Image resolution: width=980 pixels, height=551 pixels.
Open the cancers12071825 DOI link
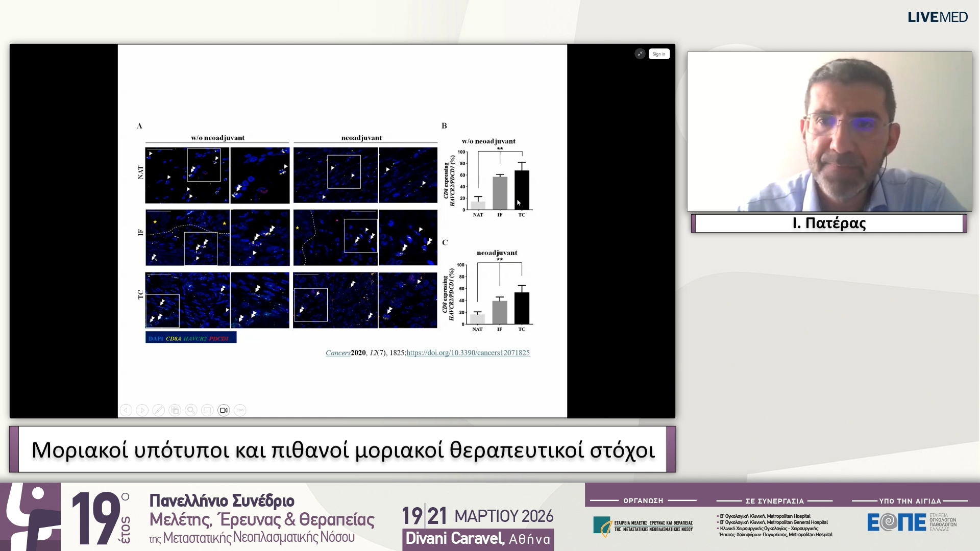[468, 353]
